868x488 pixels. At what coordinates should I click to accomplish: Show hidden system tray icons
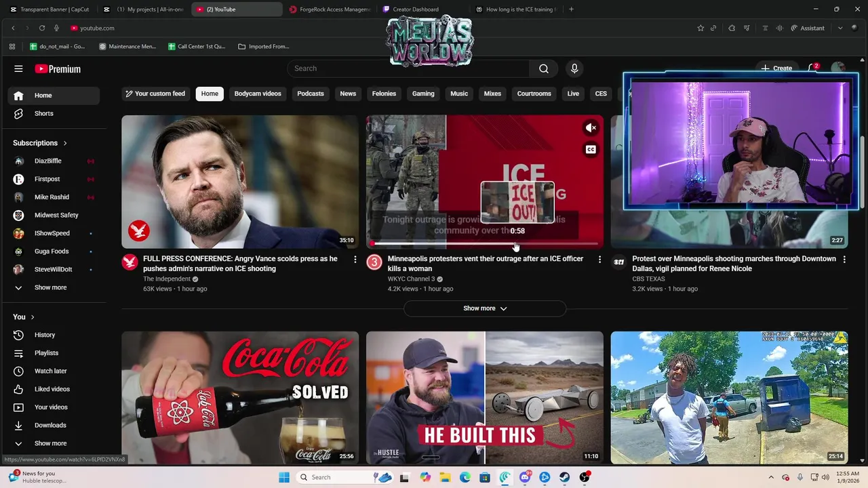point(771,477)
